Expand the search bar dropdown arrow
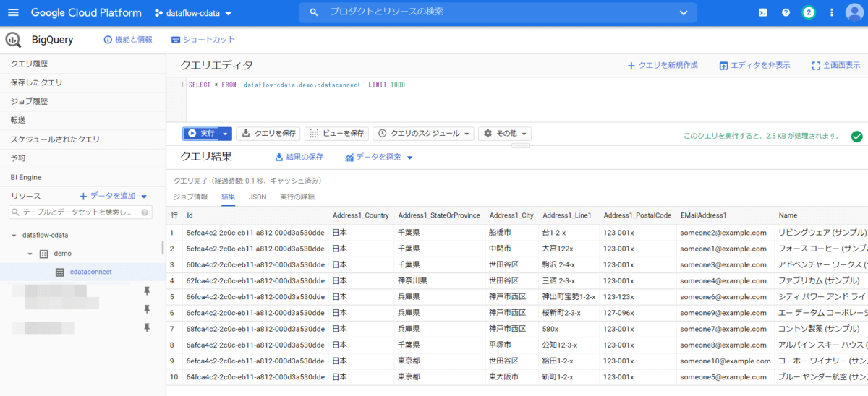Image resolution: width=868 pixels, height=396 pixels. (684, 12)
